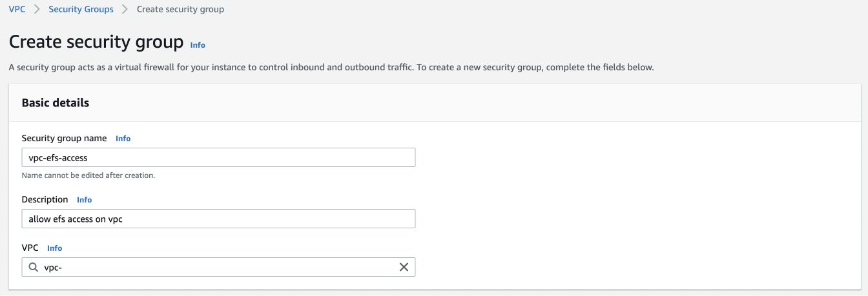The height and width of the screenshot is (296, 868).
Task: Clear the VPC field using the X icon
Action: [x=404, y=267]
